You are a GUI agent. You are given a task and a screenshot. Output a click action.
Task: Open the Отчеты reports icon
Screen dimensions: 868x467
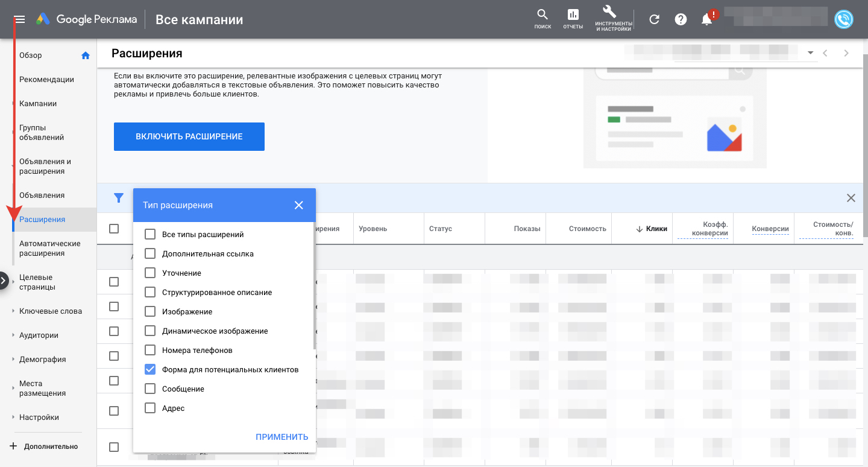coord(573,19)
